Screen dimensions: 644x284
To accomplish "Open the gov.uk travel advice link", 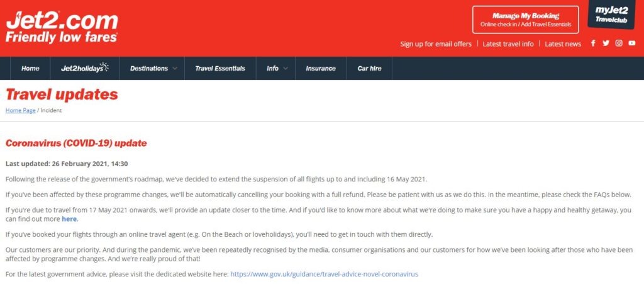I will (324, 274).
